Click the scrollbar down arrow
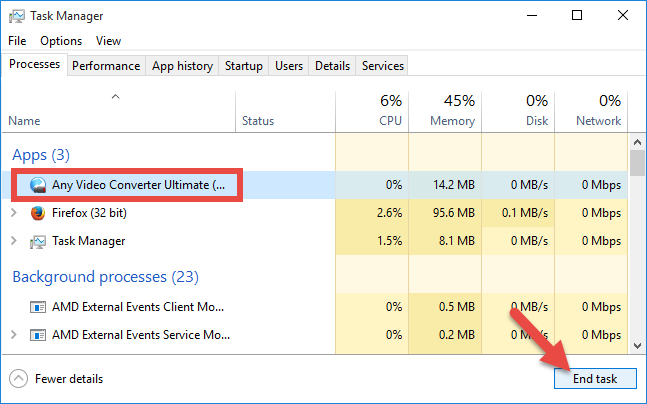The height and width of the screenshot is (404, 647). click(637, 346)
